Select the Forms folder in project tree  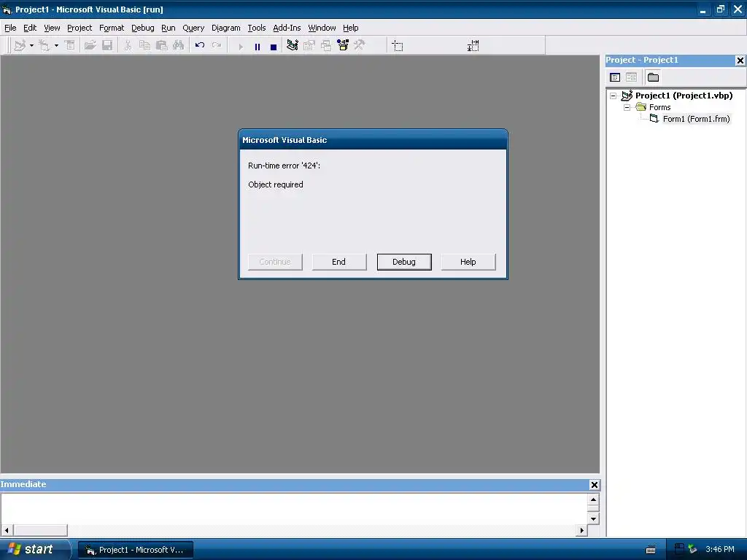pos(659,108)
